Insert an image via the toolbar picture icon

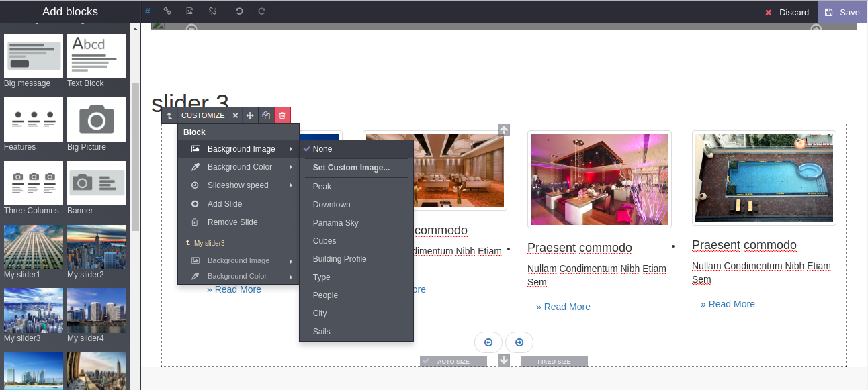(x=190, y=12)
